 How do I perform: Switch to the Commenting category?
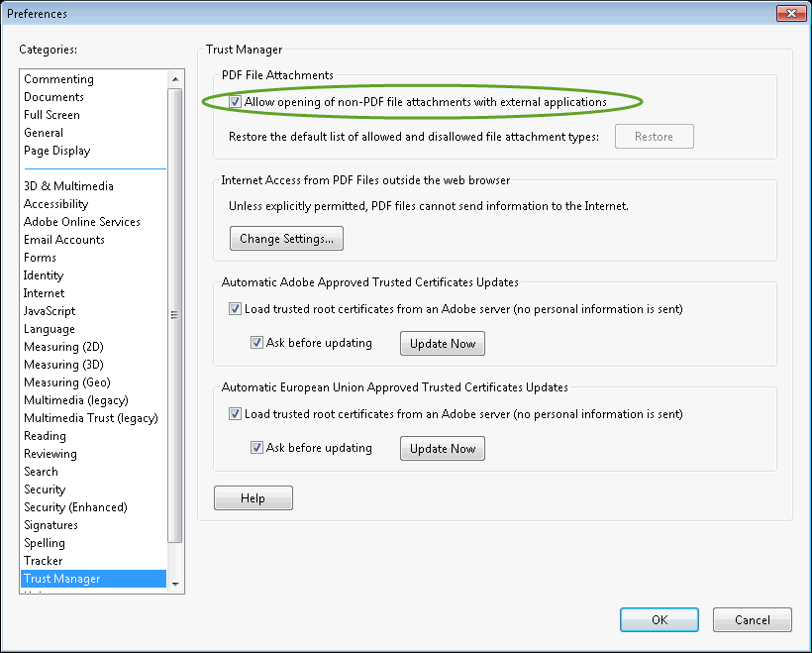[58, 78]
